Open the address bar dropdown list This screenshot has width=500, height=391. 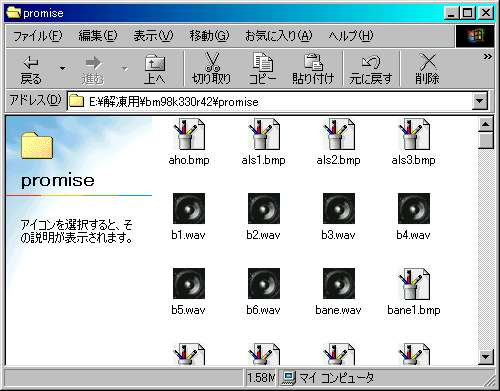point(480,101)
